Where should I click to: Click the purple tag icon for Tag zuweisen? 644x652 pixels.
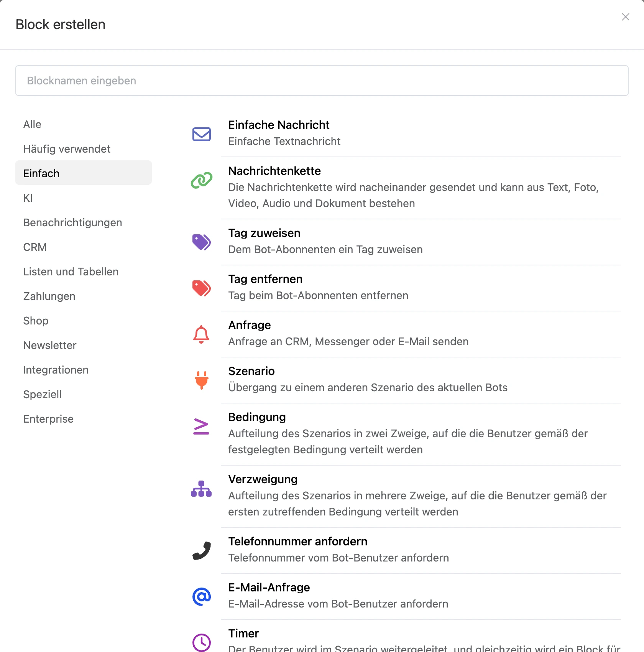(x=202, y=242)
